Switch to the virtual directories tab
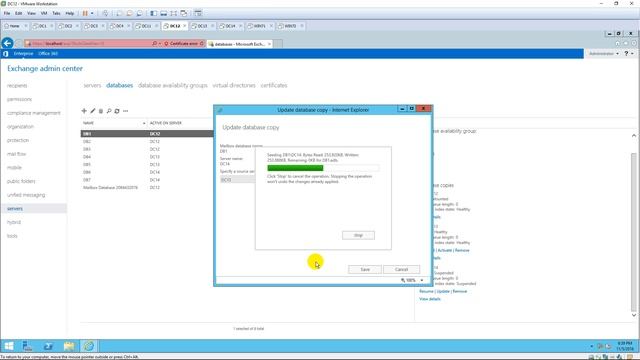This screenshot has width=640, height=360. [x=234, y=85]
